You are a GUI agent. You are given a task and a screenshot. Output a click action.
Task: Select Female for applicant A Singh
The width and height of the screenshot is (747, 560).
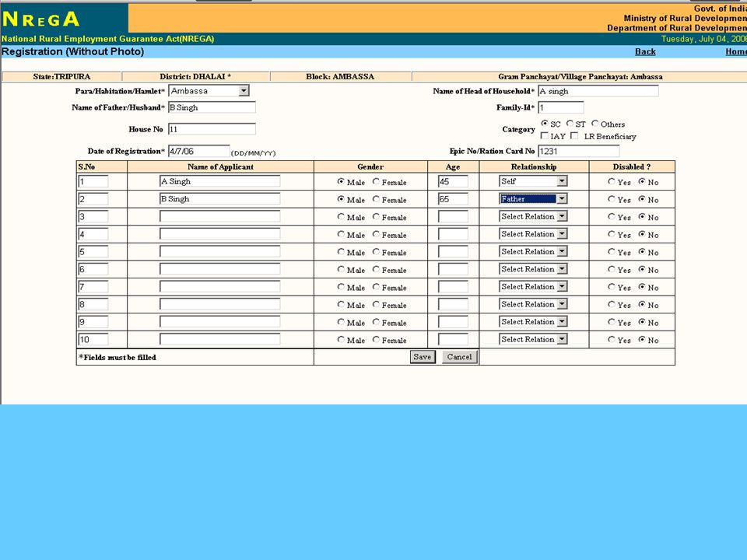[x=376, y=181]
